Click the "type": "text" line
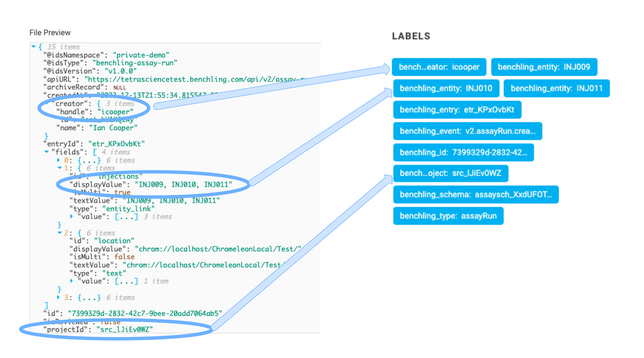Image resolution: width=644 pixels, height=358 pixels. click(98, 273)
